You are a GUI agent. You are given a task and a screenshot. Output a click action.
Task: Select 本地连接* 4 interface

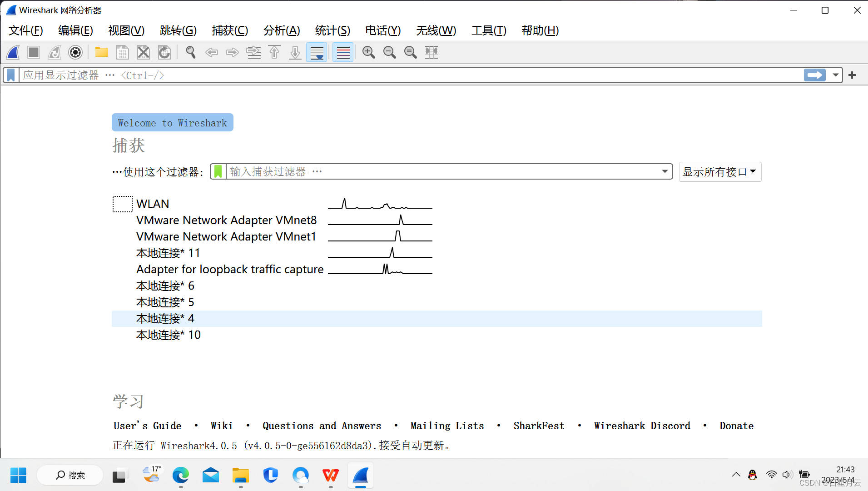(x=437, y=319)
